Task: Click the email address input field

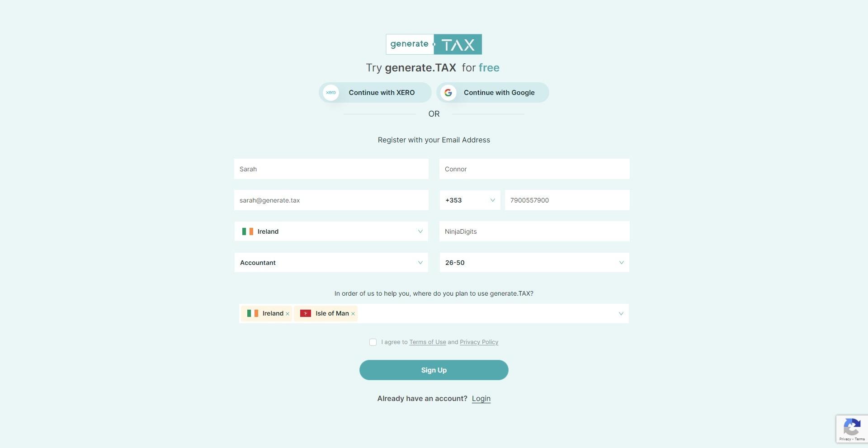Action: click(x=331, y=200)
